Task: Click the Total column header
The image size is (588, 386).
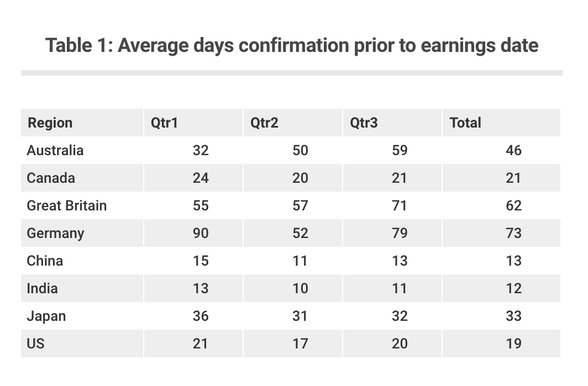Action: 465,123
